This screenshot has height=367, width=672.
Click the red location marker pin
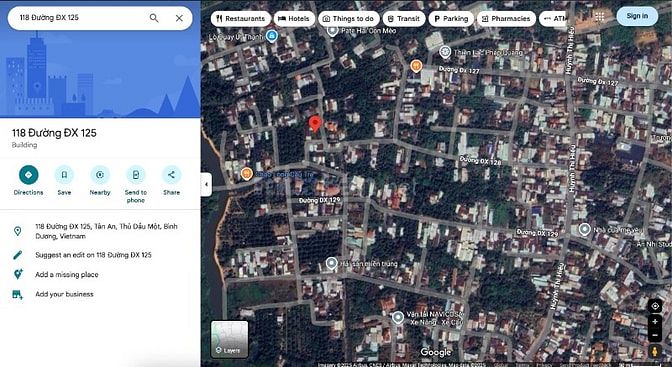(315, 124)
